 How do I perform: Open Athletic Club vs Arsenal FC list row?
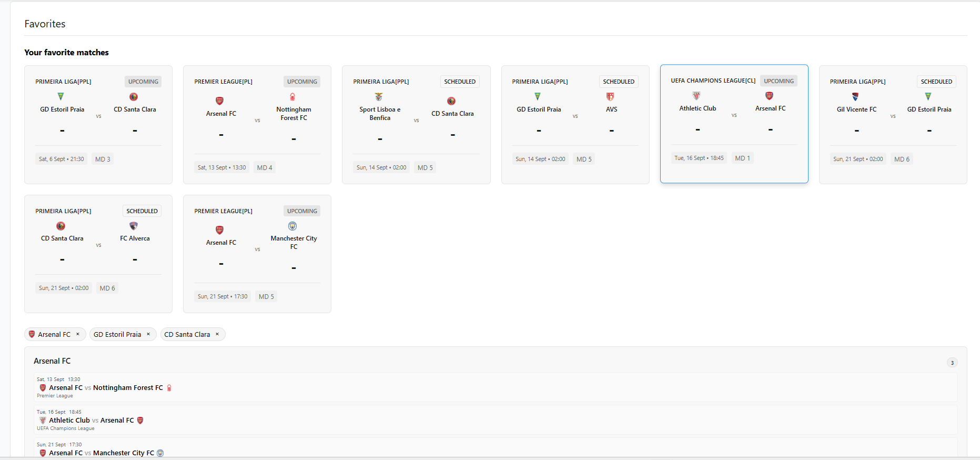click(x=494, y=420)
